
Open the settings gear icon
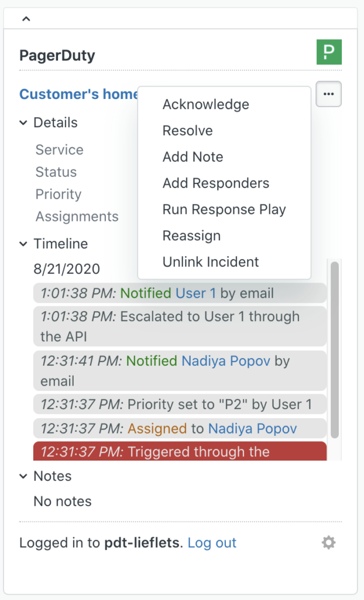click(329, 543)
